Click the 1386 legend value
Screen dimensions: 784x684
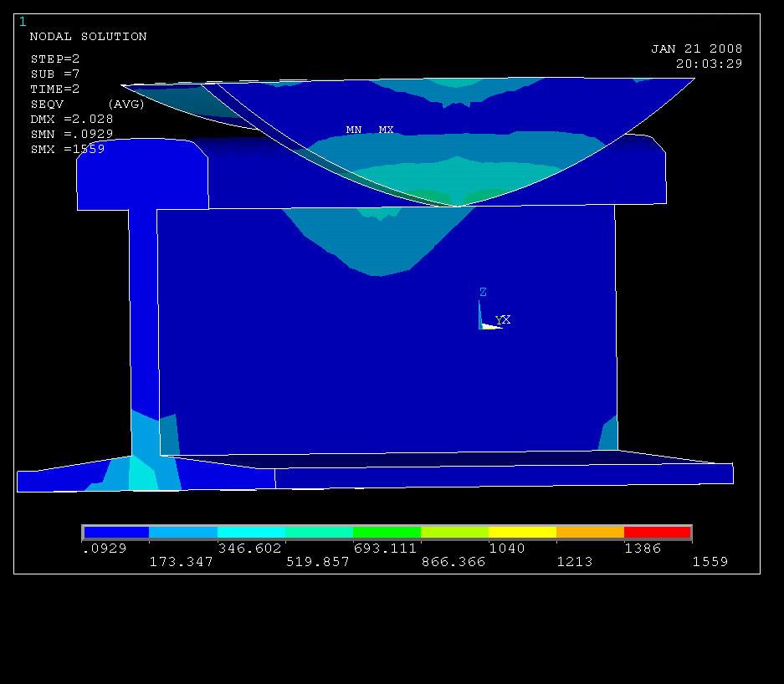click(x=643, y=548)
